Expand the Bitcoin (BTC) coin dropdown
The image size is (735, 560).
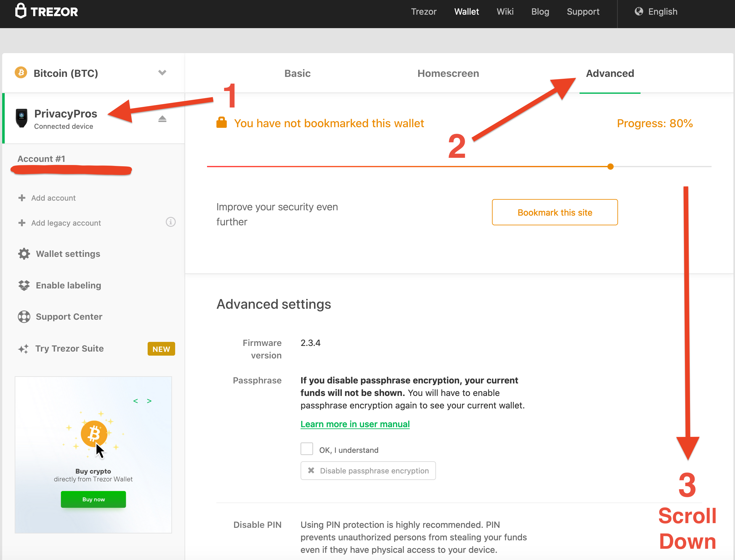[x=162, y=72]
